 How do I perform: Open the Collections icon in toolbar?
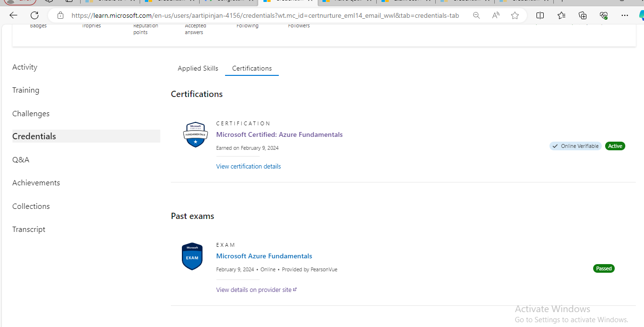click(x=582, y=15)
